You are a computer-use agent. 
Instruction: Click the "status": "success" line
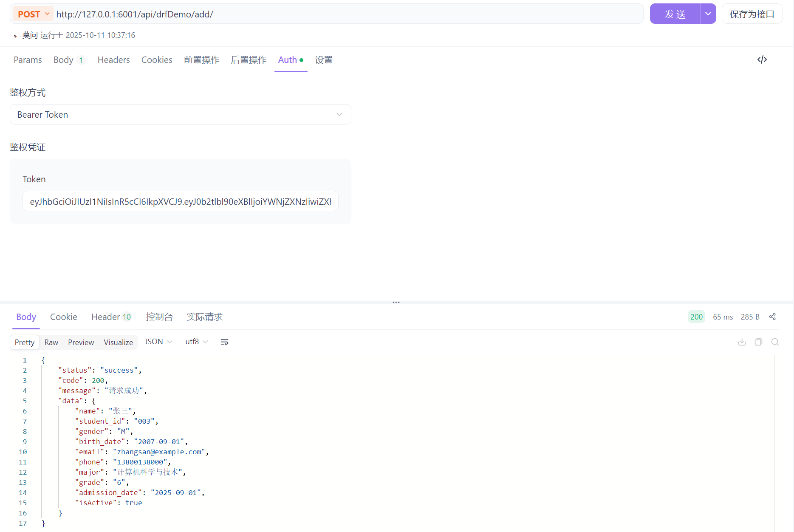coord(100,370)
